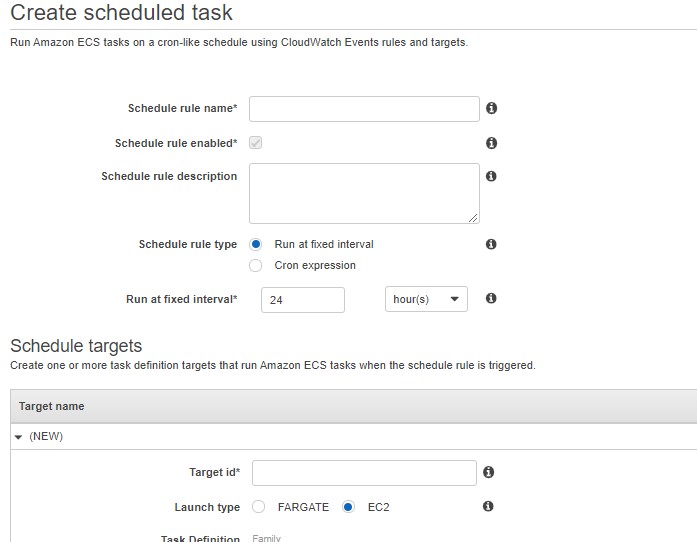Click the Schedule rule name text field

pyautogui.click(x=365, y=109)
